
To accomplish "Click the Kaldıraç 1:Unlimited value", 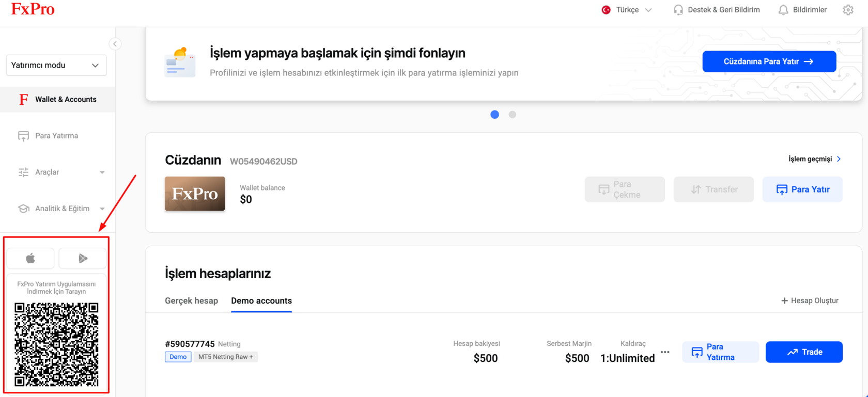I will [x=628, y=358].
